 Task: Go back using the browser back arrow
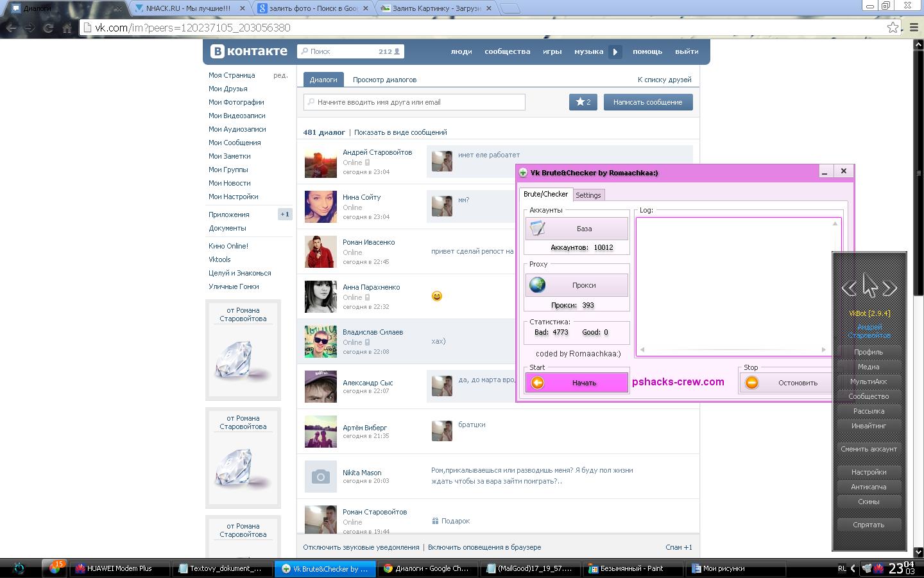click(x=12, y=28)
